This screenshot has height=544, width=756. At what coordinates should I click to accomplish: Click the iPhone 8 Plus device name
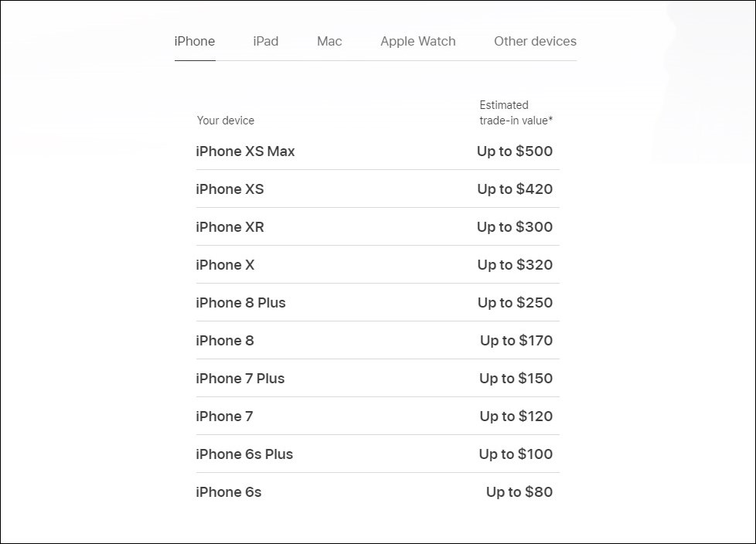click(240, 303)
